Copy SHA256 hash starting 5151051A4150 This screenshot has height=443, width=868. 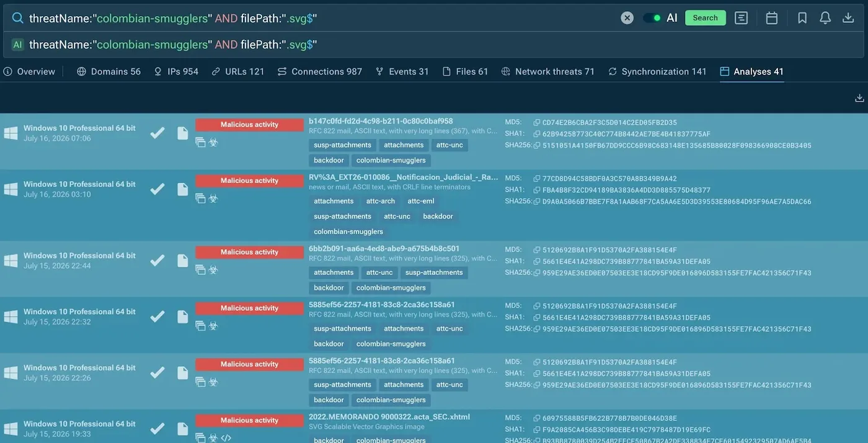[x=537, y=145]
